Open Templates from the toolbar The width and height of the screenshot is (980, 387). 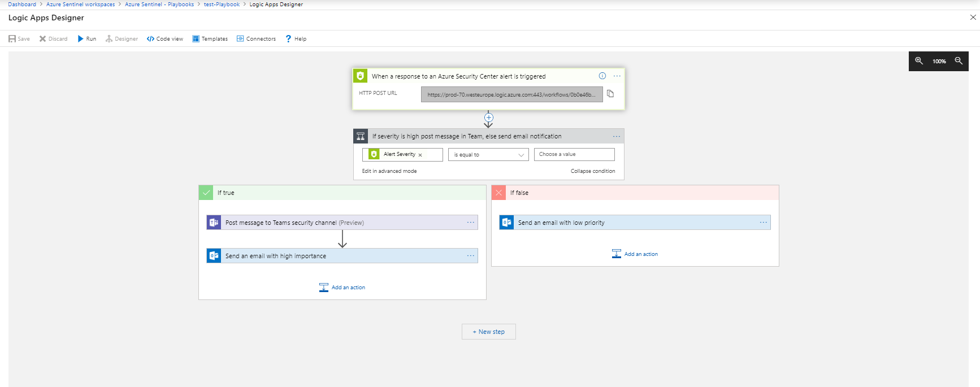[210, 39]
